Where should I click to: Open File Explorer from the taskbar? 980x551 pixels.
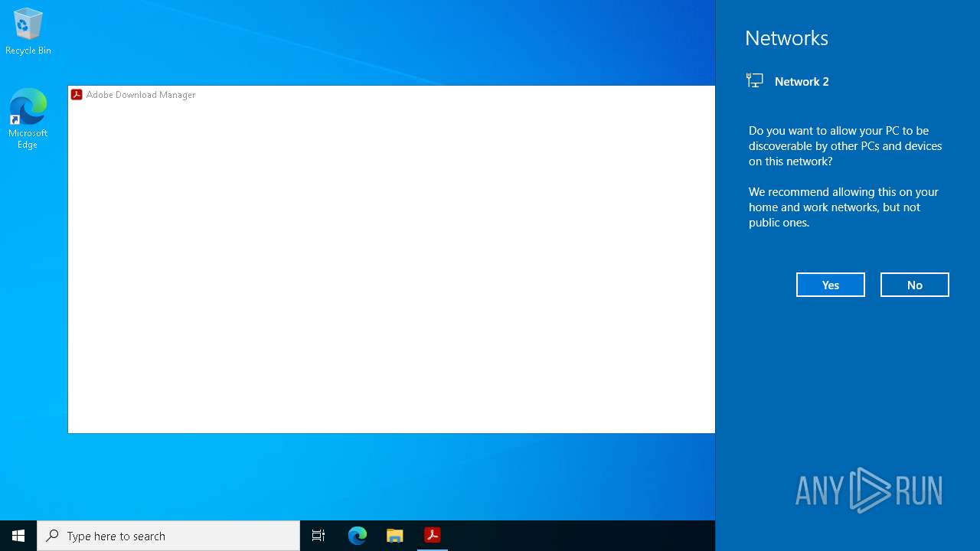[x=395, y=536]
